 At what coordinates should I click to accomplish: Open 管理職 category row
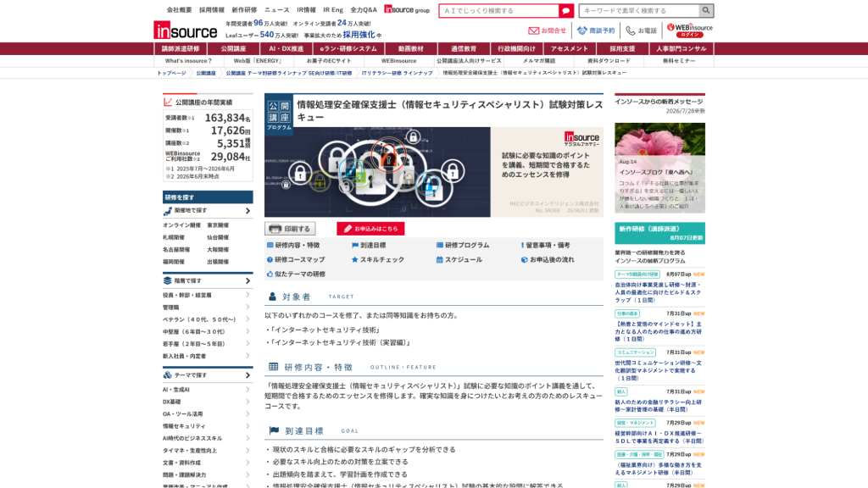pyautogui.click(x=208, y=307)
